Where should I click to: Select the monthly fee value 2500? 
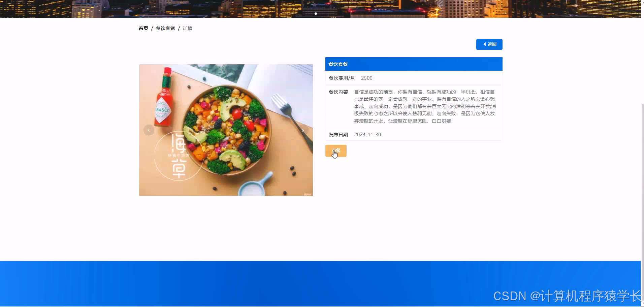point(367,78)
